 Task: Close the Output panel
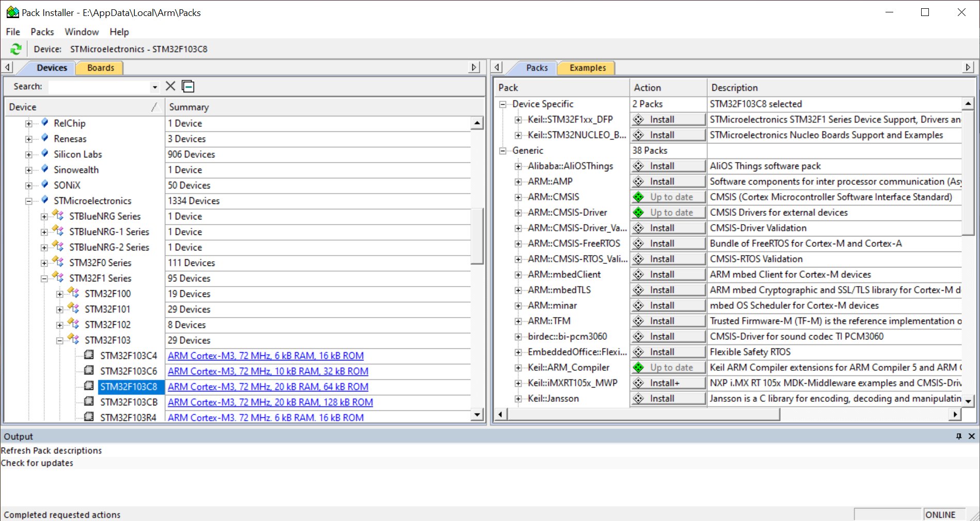coord(971,436)
